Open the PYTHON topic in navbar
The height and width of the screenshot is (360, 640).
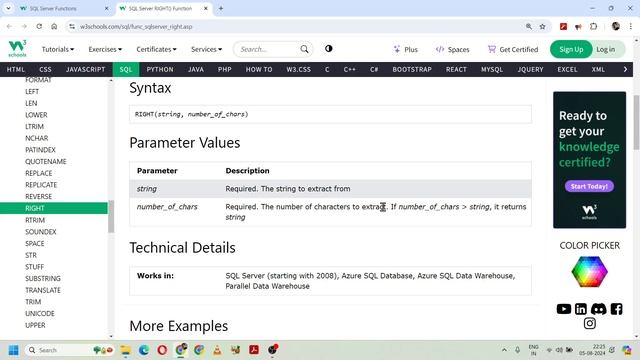click(160, 69)
